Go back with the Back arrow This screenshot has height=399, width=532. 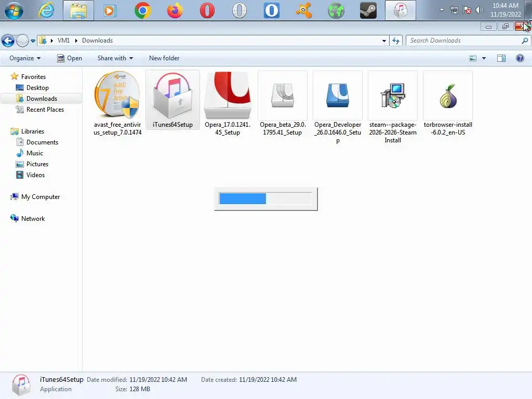pyautogui.click(x=8, y=41)
